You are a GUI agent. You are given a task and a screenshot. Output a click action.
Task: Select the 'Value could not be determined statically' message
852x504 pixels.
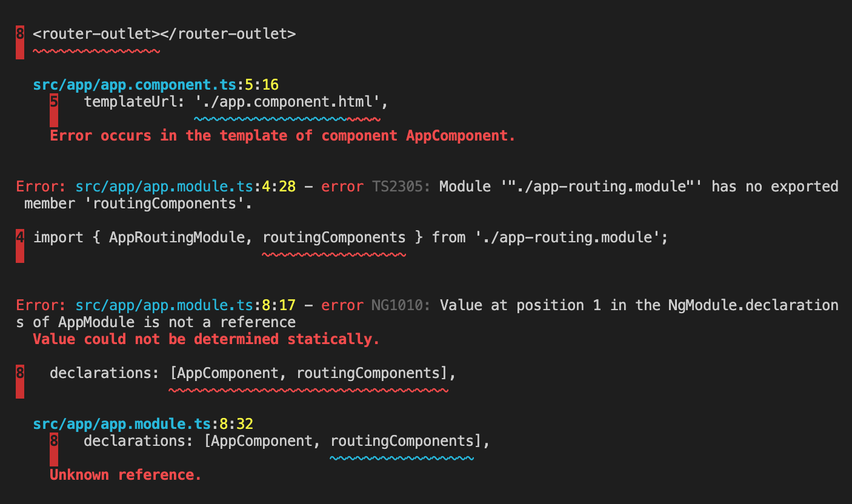(206, 339)
